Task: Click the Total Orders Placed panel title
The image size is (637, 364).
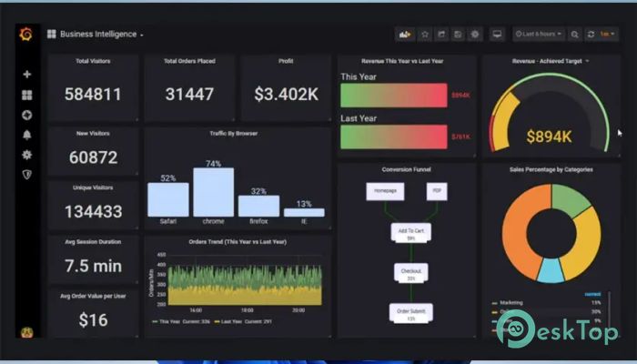Action: [x=189, y=61]
